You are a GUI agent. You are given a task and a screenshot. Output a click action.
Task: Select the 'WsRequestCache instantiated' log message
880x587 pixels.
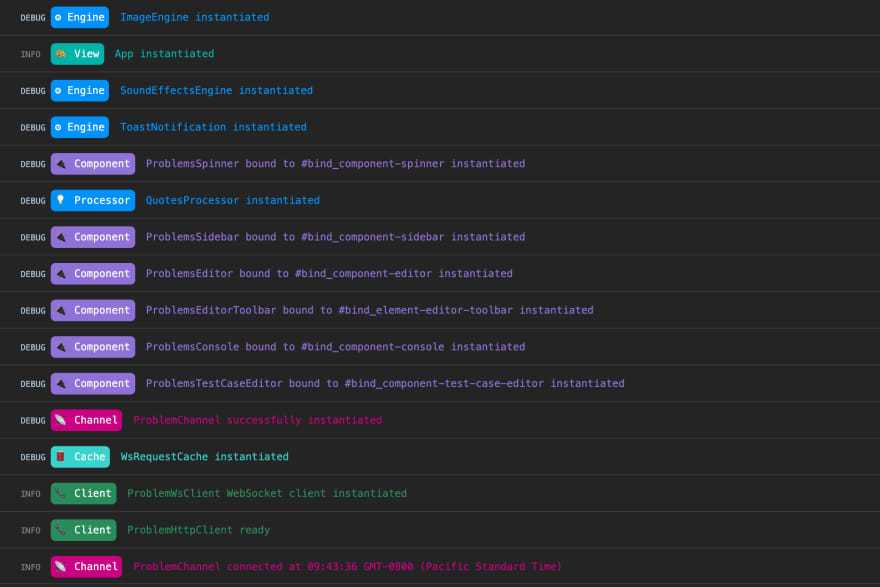click(204, 457)
